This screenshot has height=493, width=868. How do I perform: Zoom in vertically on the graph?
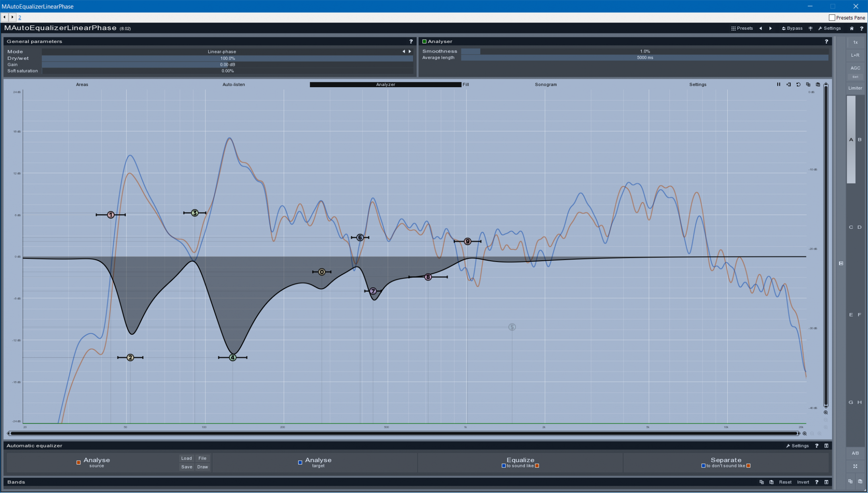point(826,412)
